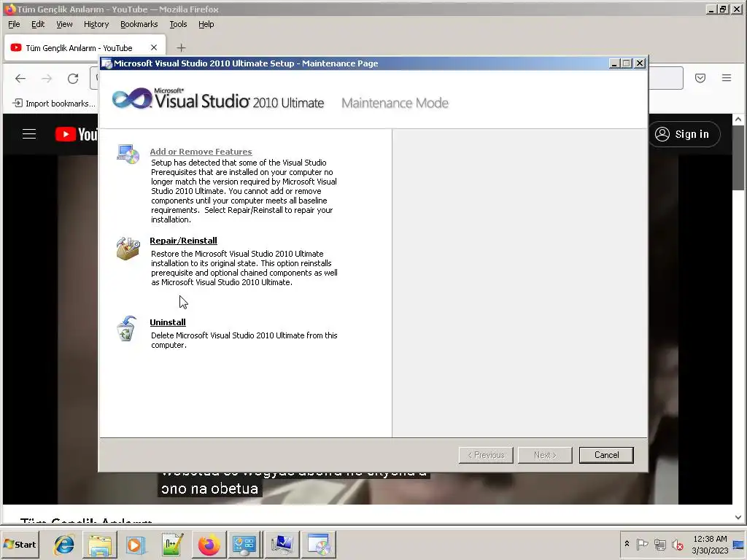The image size is (747, 560).
Task: Click Import bookmarks in bookmarks toolbar
Action: pos(53,104)
